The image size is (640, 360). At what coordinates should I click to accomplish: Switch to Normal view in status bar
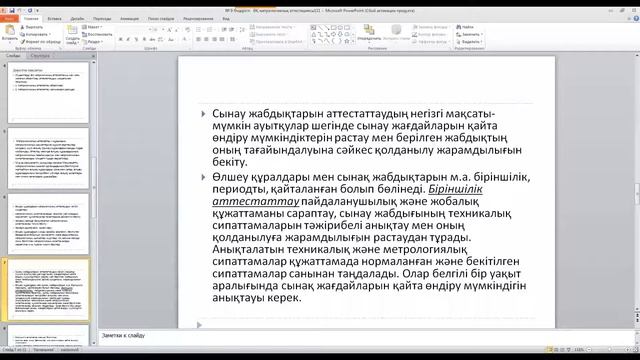point(550,350)
